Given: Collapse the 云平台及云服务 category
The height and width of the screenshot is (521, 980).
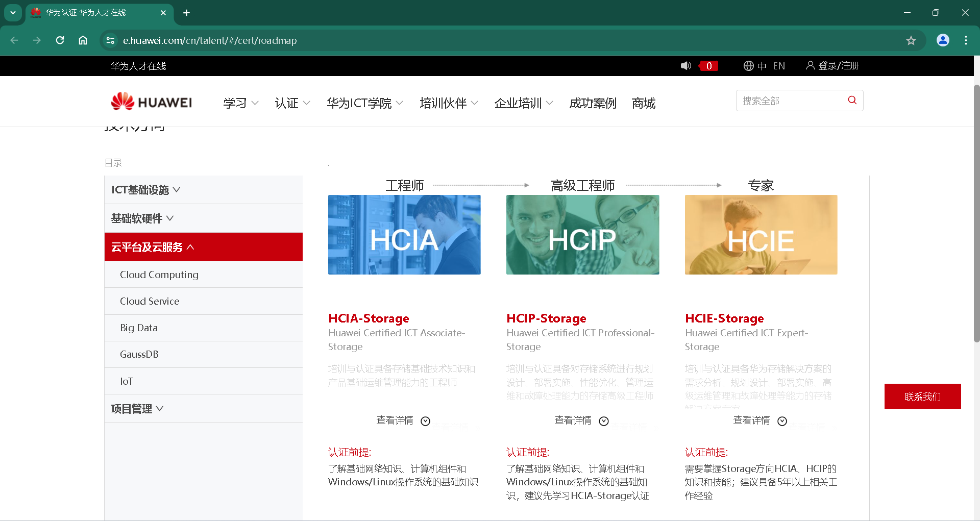Looking at the screenshot, I should point(204,247).
